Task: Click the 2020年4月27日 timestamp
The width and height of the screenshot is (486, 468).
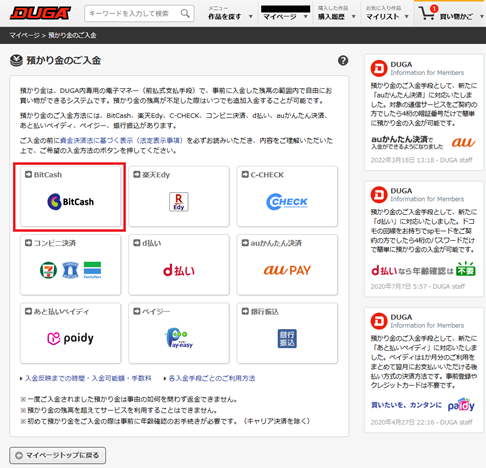Action: coord(403,422)
